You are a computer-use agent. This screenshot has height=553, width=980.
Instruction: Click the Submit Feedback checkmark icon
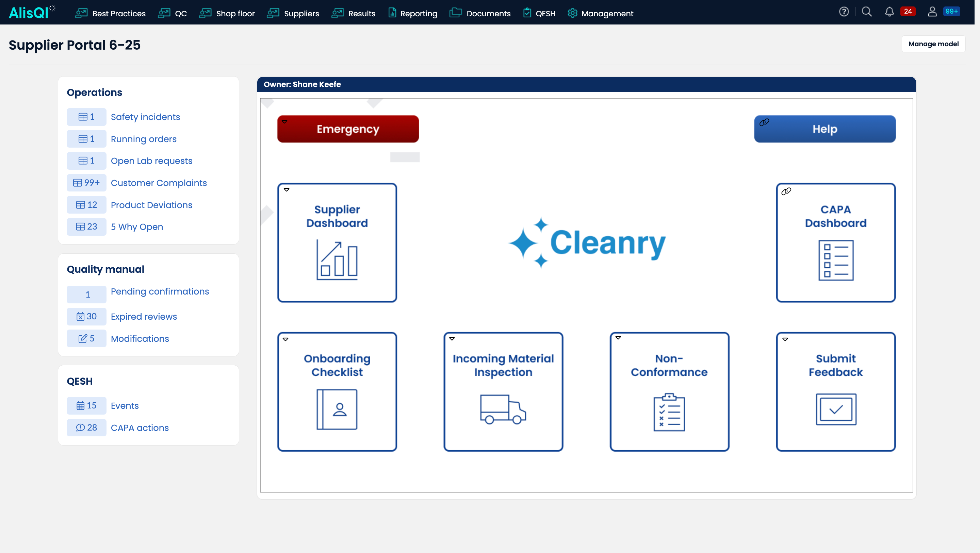pyautogui.click(x=836, y=409)
